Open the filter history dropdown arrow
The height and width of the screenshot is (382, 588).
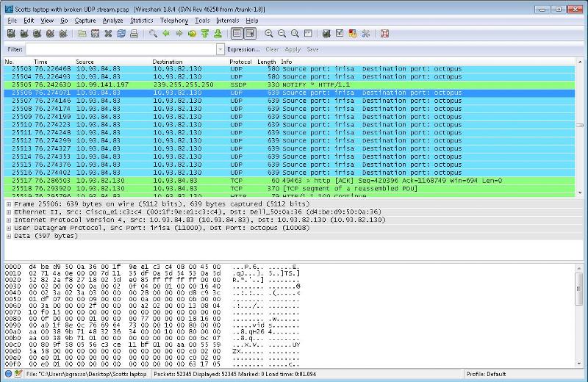(x=220, y=49)
